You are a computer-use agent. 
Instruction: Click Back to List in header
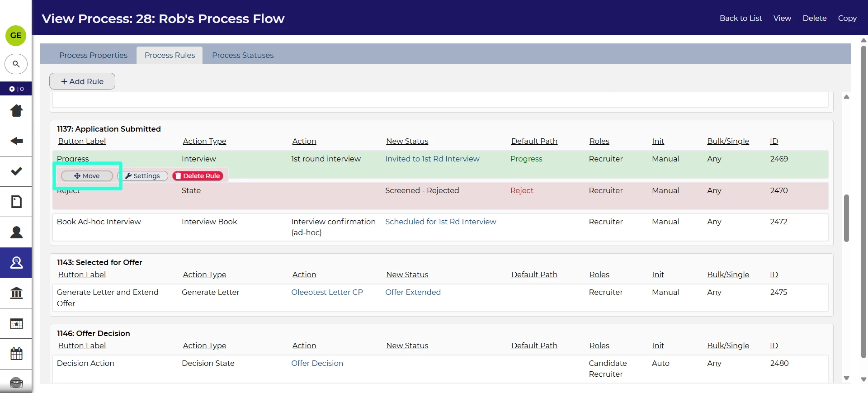[x=741, y=18]
